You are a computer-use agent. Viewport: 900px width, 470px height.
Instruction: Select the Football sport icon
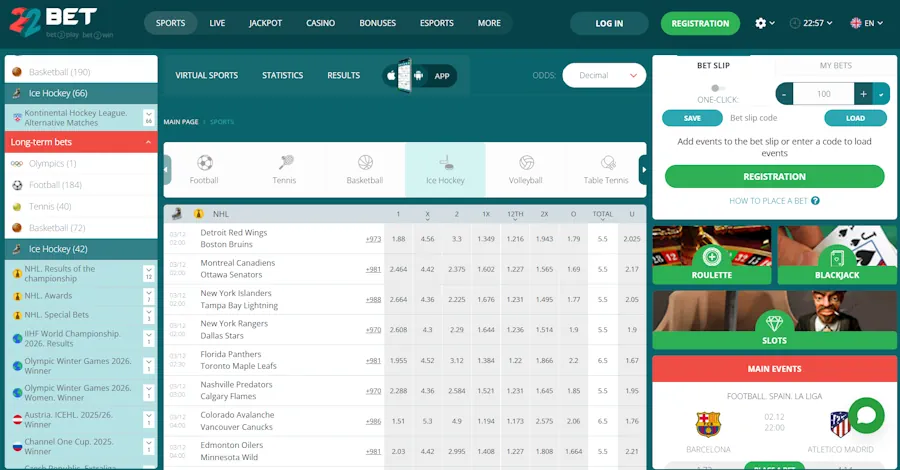204,163
